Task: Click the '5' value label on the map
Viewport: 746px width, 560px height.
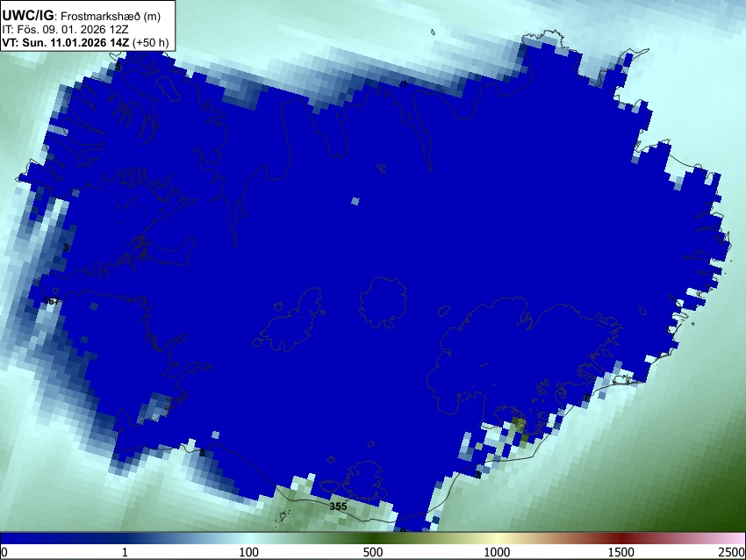Action: pos(118,67)
